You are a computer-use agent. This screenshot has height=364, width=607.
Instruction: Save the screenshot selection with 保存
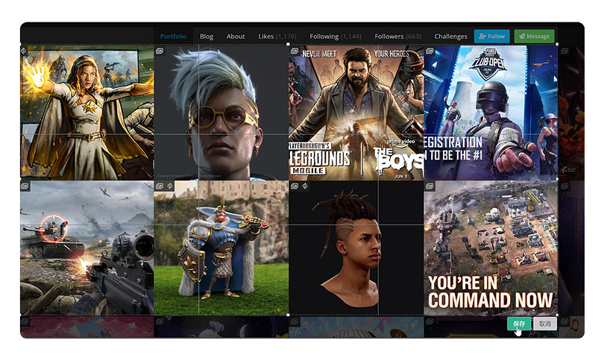click(x=519, y=324)
